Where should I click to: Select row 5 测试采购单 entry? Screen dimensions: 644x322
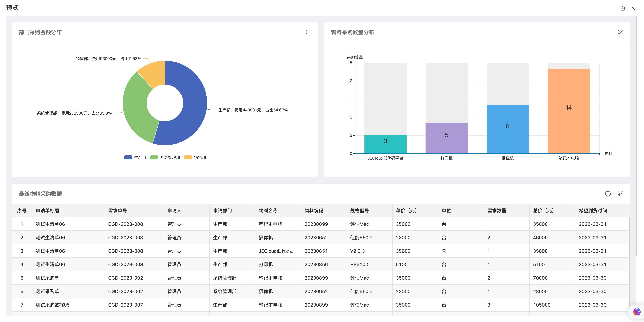click(47, 278)
